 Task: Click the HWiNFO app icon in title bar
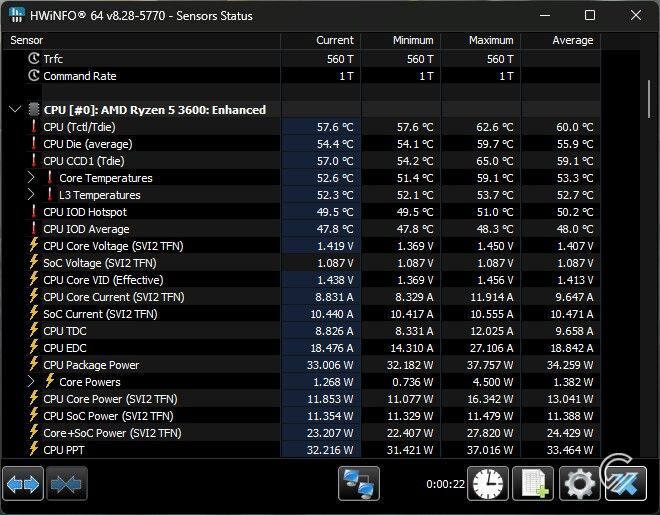coord(16,16)
